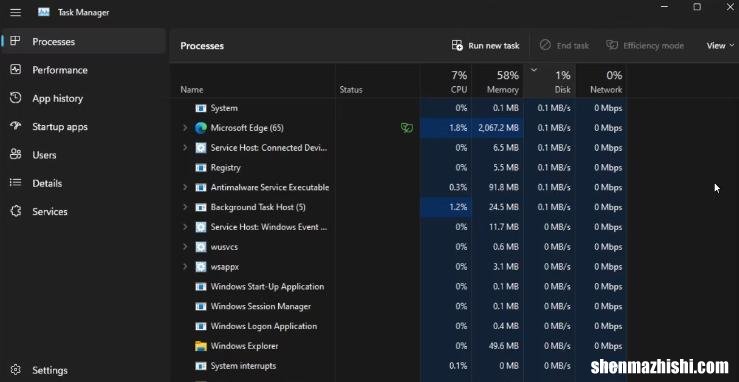Screen dimensions: 739x382
Task: Sort by the Memory column header
Action: (x=498, y=81)
